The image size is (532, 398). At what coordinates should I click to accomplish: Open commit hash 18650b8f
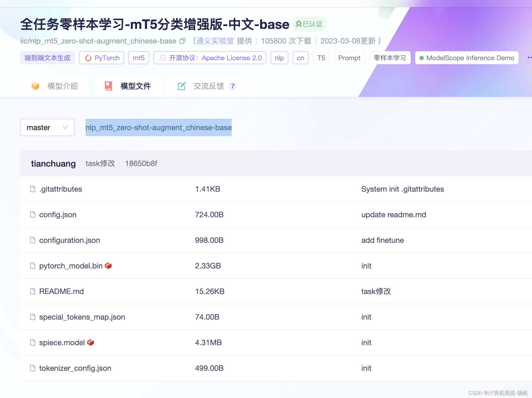[141, 163]
